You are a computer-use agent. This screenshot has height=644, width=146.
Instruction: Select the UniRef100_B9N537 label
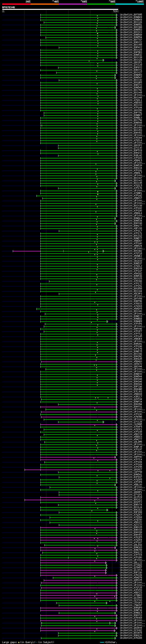(131, 263)
